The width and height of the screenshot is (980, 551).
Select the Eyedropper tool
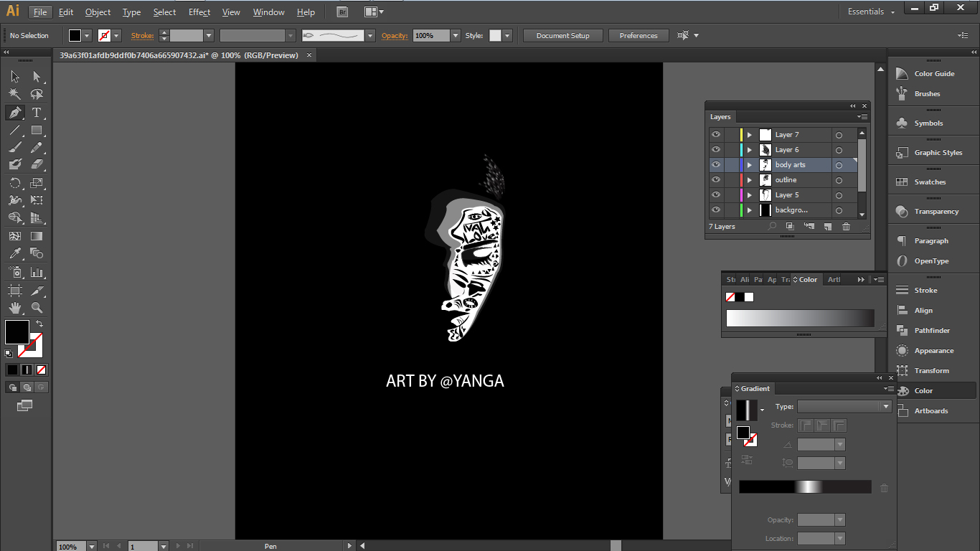pyautogui.click(x=14, y=253)
